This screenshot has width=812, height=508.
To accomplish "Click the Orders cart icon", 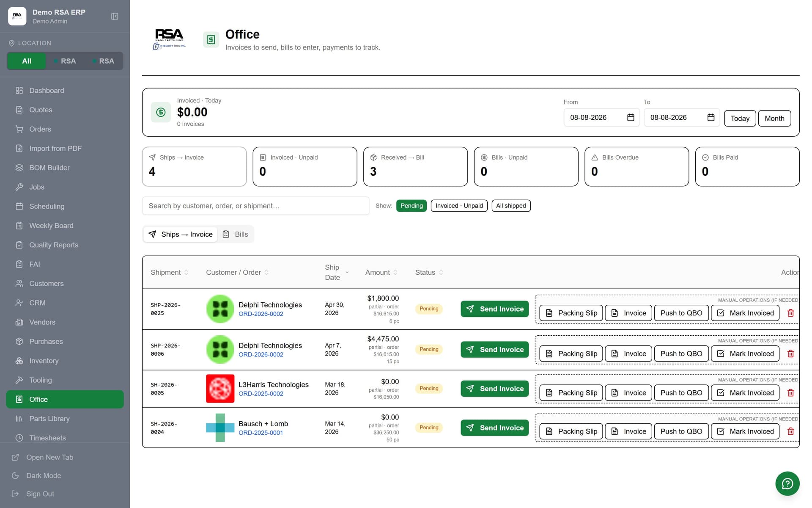I will (19, 129).
